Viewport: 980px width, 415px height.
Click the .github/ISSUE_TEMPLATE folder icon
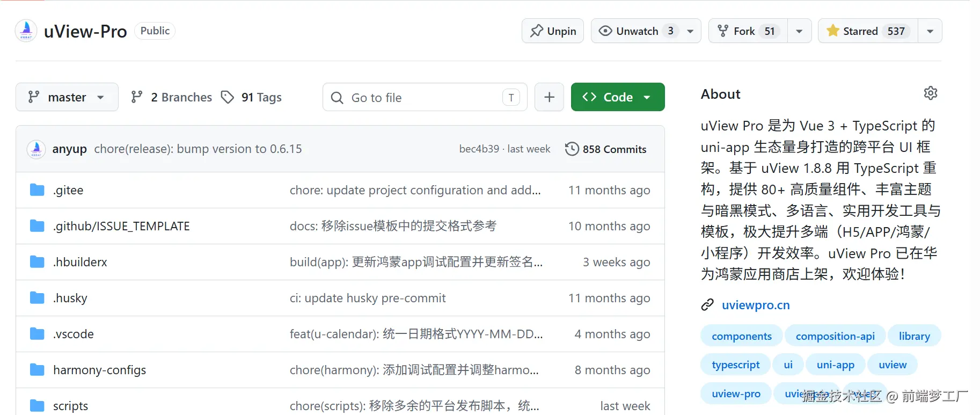point(37,226)
